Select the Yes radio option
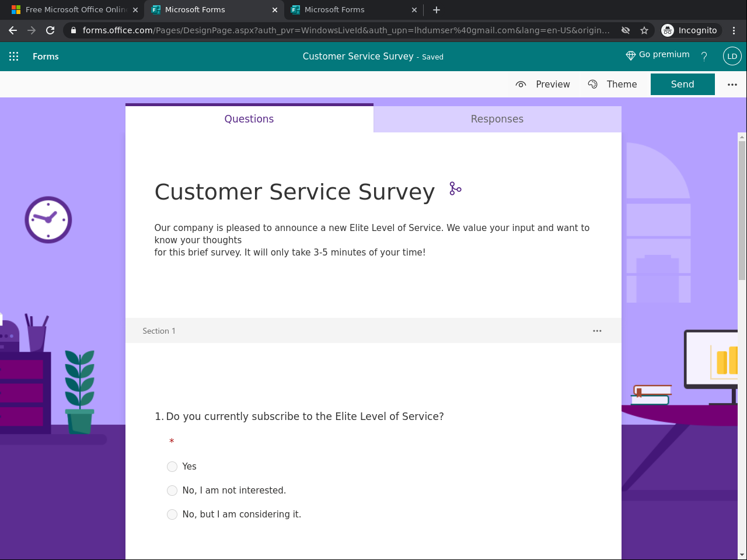Viewport: 747px width, 560px height. tap(172, 467)
